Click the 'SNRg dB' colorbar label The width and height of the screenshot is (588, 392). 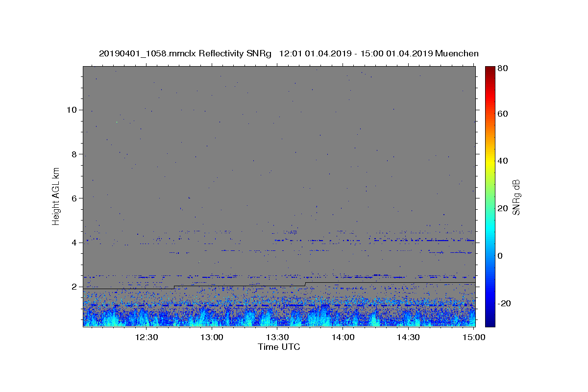515,196
